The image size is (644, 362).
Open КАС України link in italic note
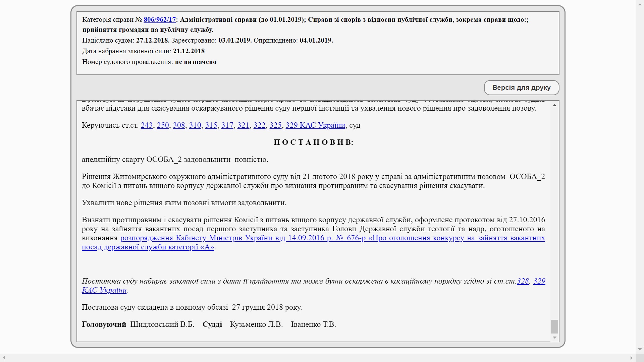(x=104, y=290)
